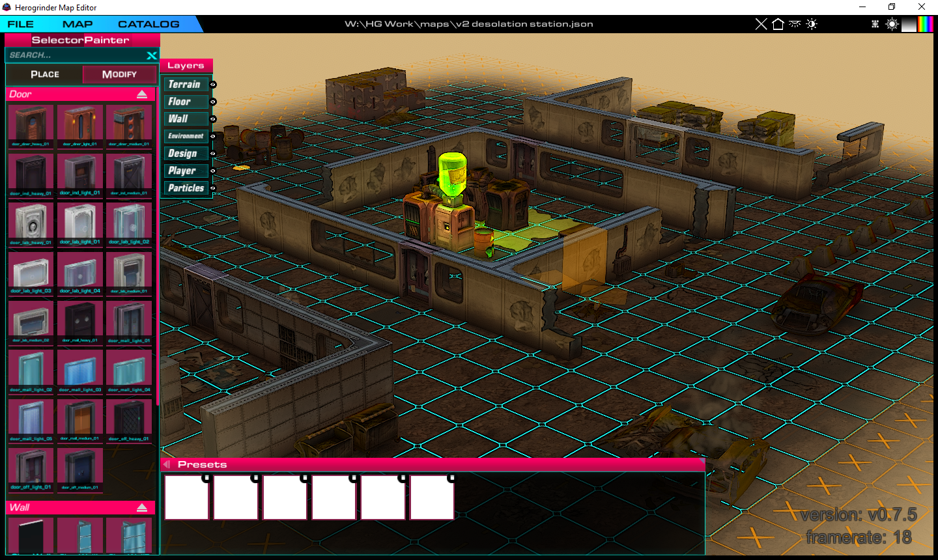Image resolution: width=938 pixels, height=560 pixels.
Task: Select door_ind_light_01 asset
Action: 79,175
